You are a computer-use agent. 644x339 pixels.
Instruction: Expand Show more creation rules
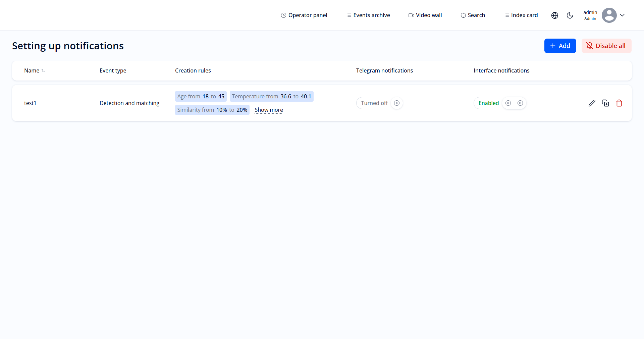tap(269, 110)
